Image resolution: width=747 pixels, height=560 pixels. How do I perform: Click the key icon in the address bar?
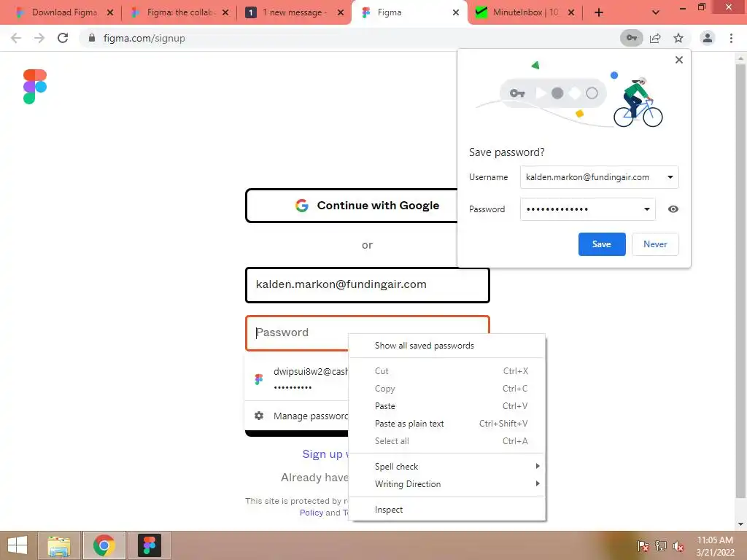coord(631,38)
